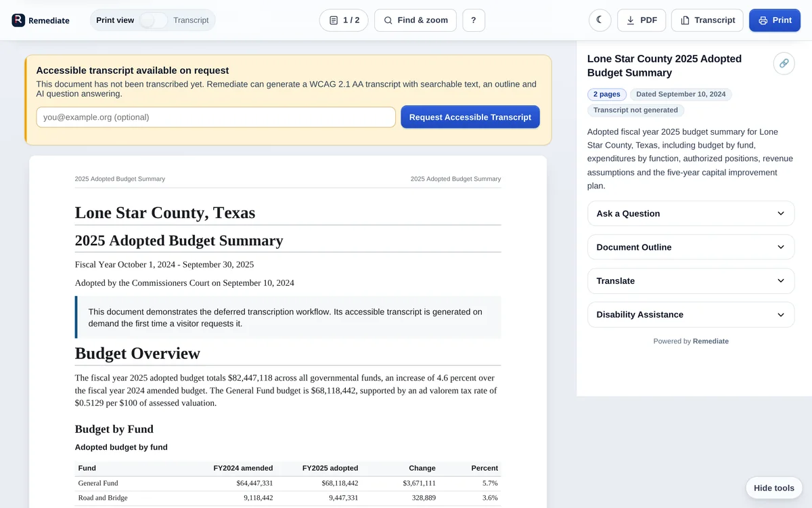Click the 'Budget by Fund' subheading
Image resolution: width=812 pixels, height=508 pixels.
pyautogui.click(x=114, y=429)
